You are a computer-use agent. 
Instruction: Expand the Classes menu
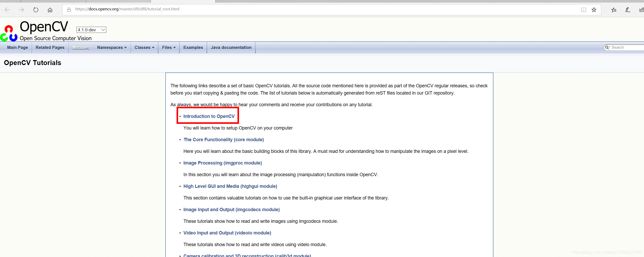pos(144,47)
